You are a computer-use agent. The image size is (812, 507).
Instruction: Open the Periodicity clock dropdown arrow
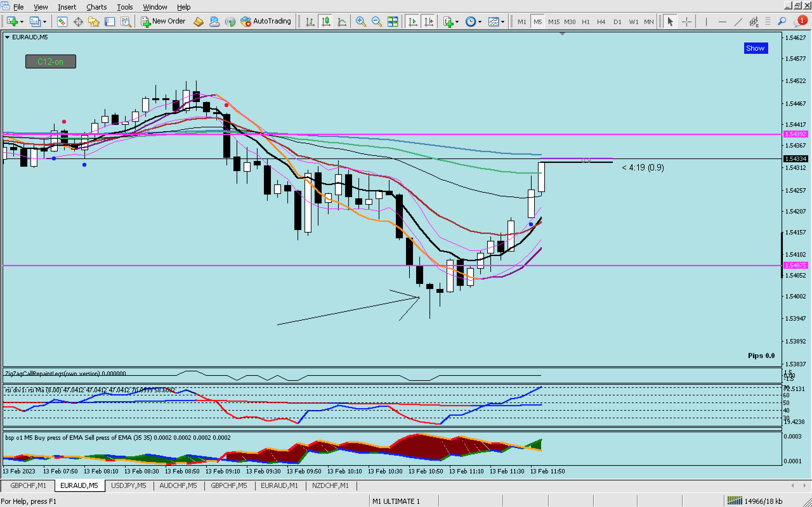pos(480,22)
